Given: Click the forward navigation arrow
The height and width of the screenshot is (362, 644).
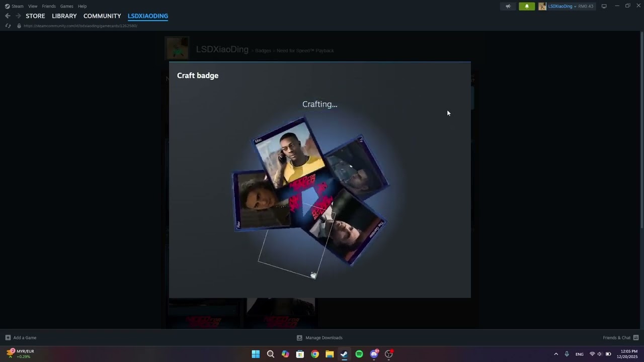Looking at the screenshot, I should point(18,16).
